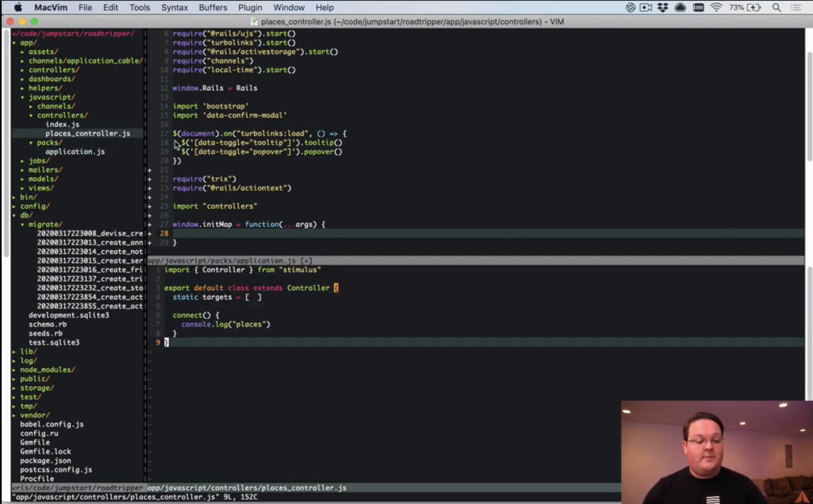
Task: Open the Wi-Fi menu bar icon
Action: pyautogui.click(x=715, y=7)
